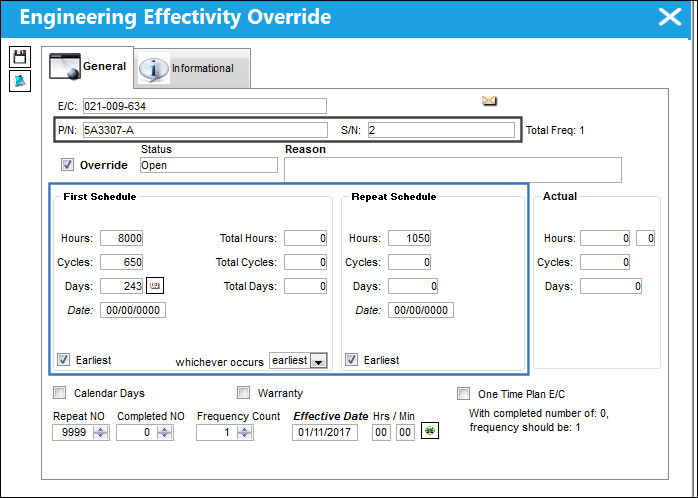Click the Min input box
Screen dimensions: 698x498
[x=405, y=432]
